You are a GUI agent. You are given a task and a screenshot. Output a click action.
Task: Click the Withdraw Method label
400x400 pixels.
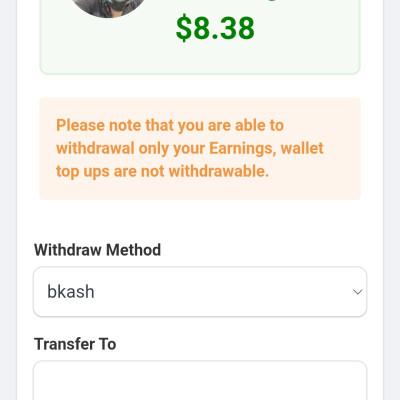(x=97, y=250)
